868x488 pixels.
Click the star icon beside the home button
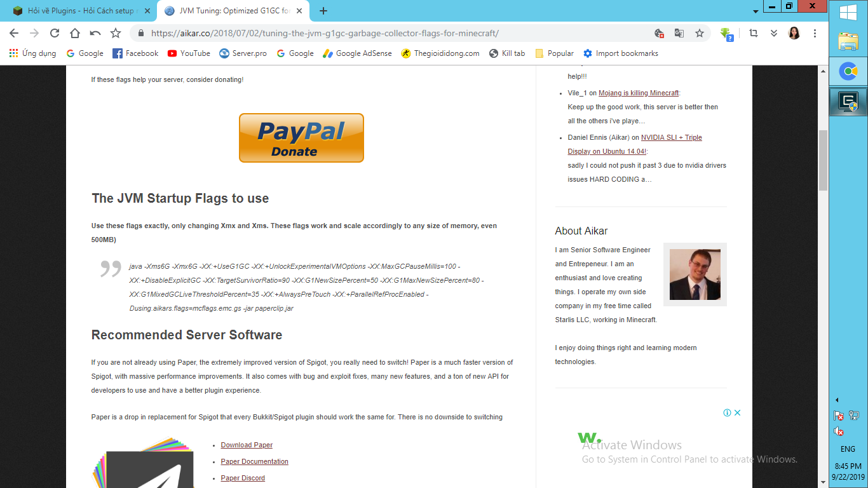[x=116, y=33]
